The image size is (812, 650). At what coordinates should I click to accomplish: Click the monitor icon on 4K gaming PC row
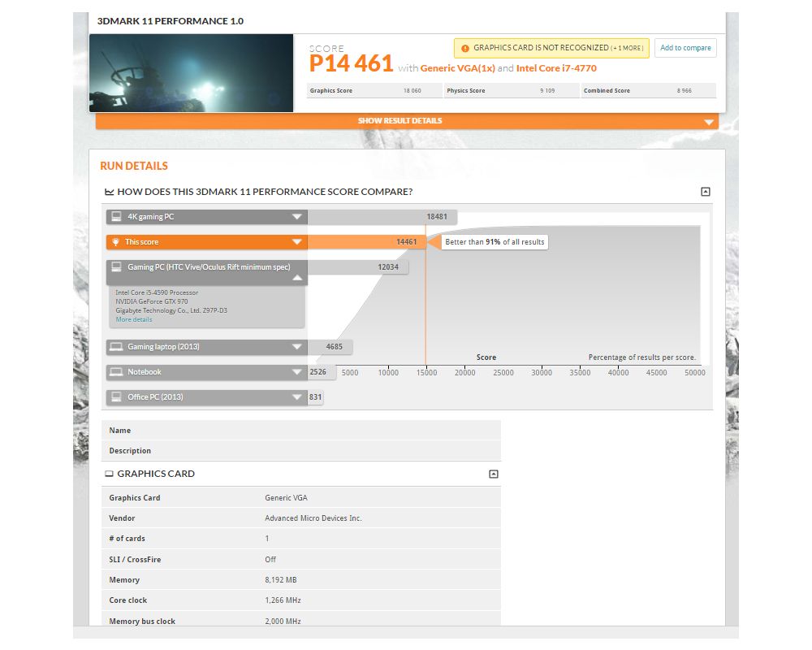coord(116,217)
